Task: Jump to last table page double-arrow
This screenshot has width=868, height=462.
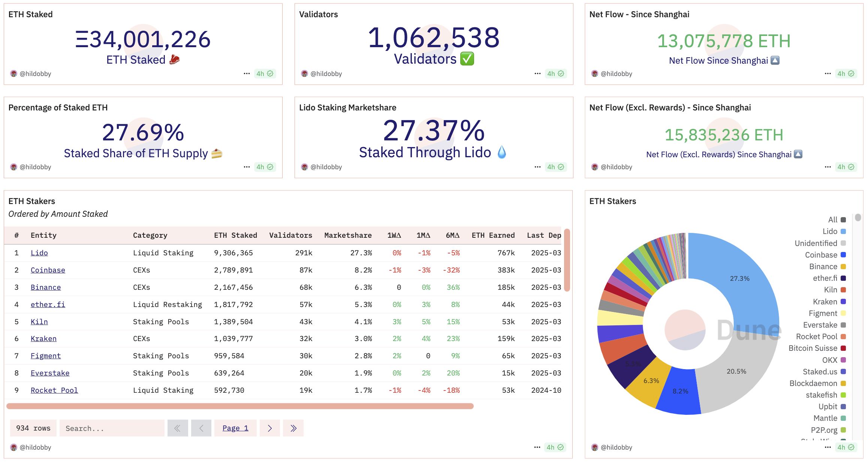Action: 293,428
